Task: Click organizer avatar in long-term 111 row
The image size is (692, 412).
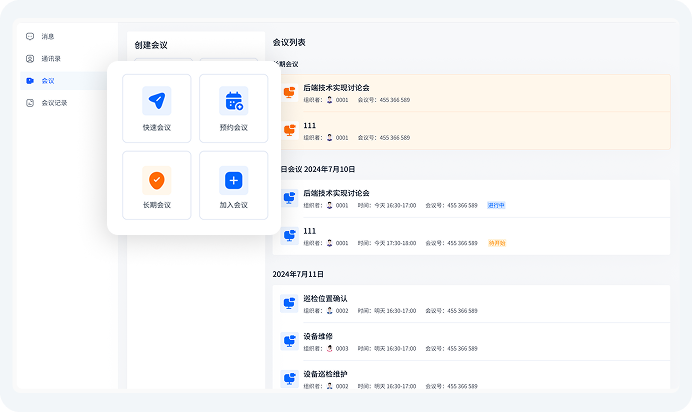Action: pyautogui.click(x=329, y=138)
